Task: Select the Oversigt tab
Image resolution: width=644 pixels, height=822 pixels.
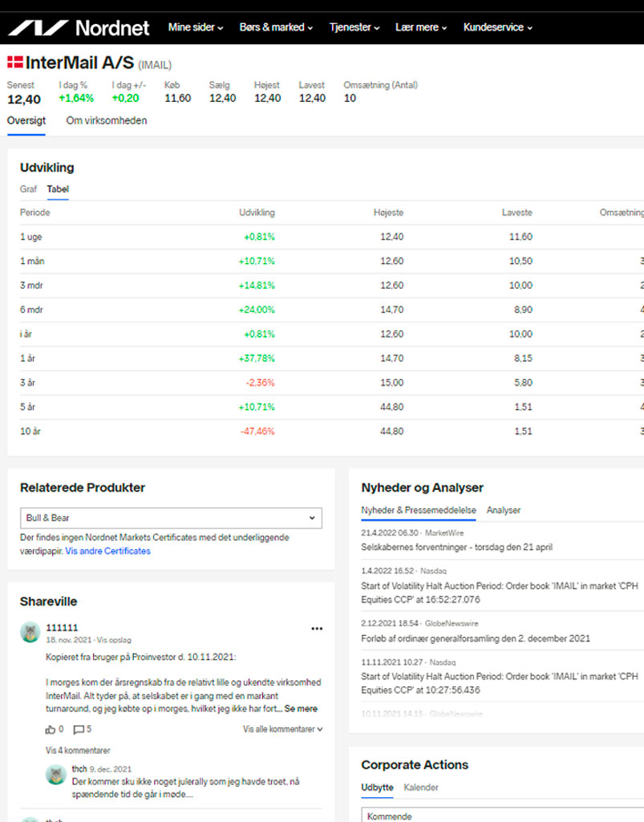Action: (x=26, y=120)
